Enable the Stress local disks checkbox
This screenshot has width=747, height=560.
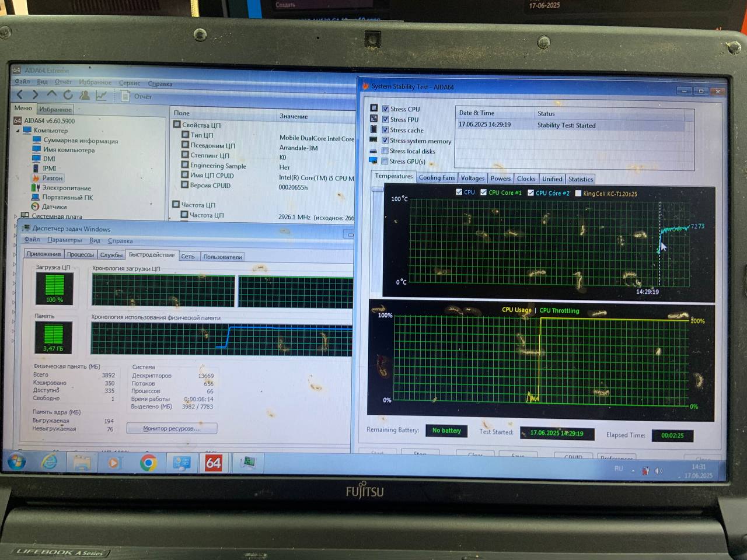pyautogui.click(x=385, y=151)
